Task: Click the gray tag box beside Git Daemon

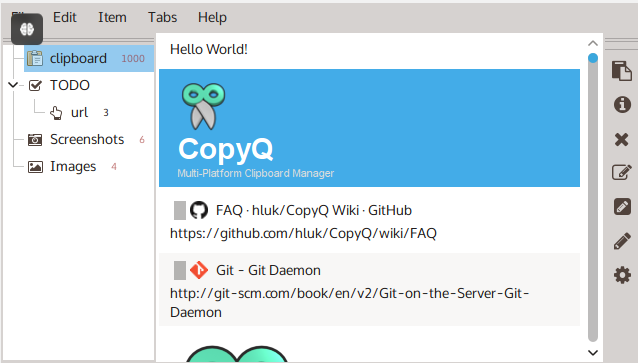Action: 180,270
